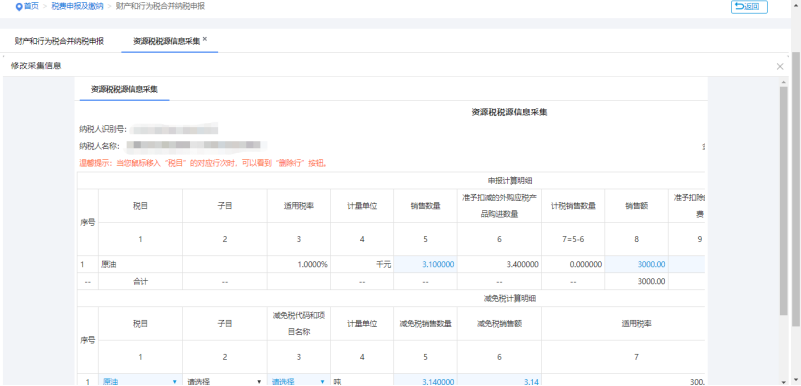Click the 减免税代码和项目名称 column header
The width and height of the screenshot is (801, 386).
299,323
